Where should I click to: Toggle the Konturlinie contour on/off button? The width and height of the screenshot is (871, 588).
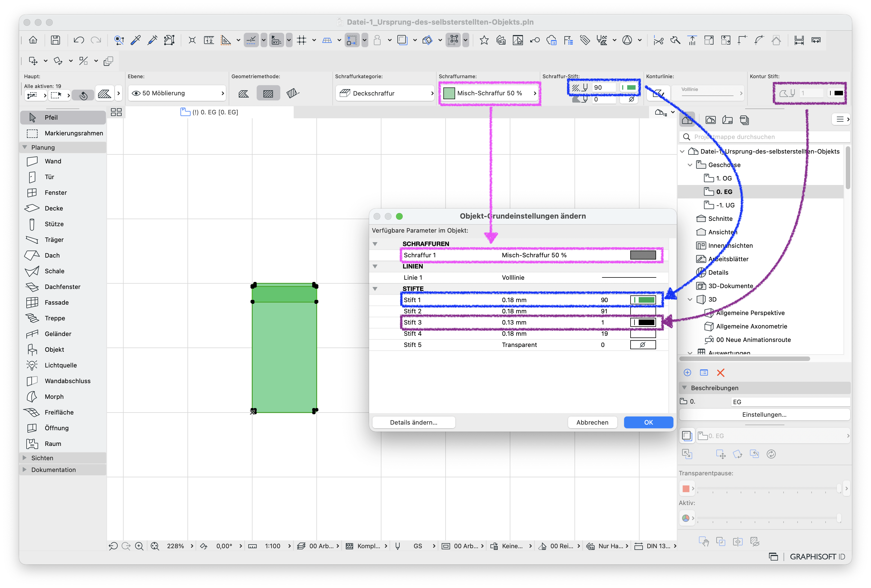click(658, 93)
